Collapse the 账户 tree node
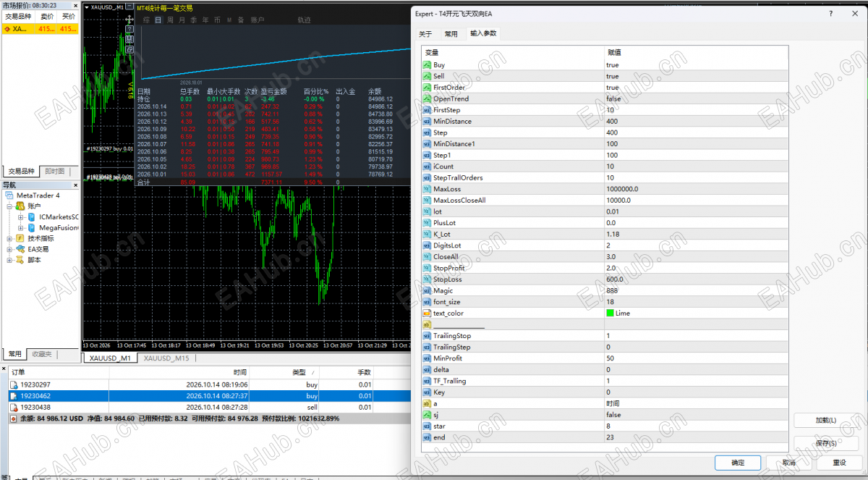This screenshot has height=480, width=868. pyautogui.click(x=9, y=206)
